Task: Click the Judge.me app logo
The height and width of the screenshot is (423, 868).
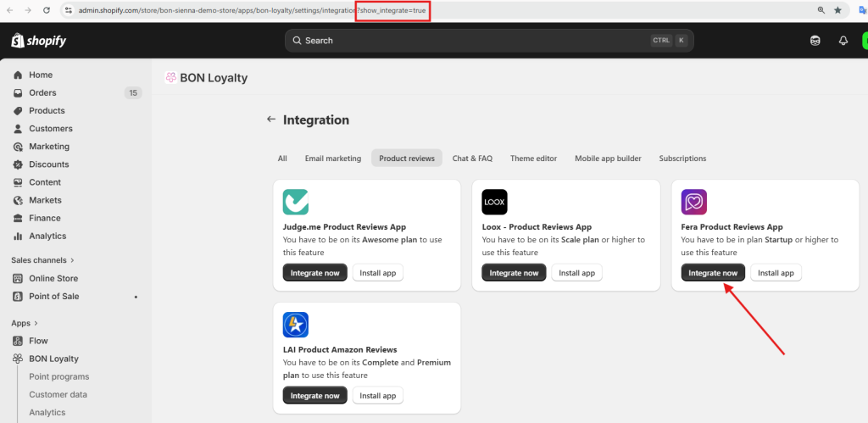Action: (x=296, y=202)
